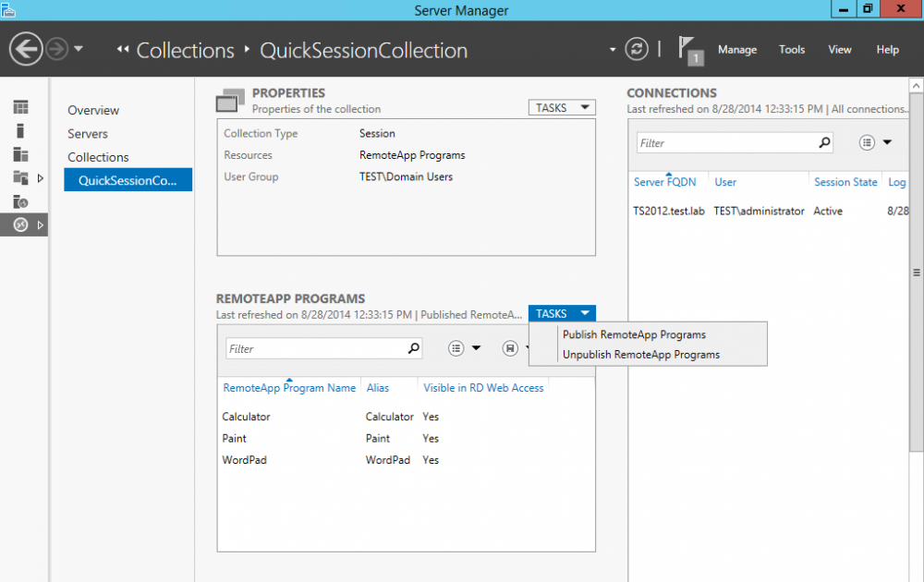Click Session collection type value
The width and height of the screenshot is (924, 582).
[x=377, y=133]
